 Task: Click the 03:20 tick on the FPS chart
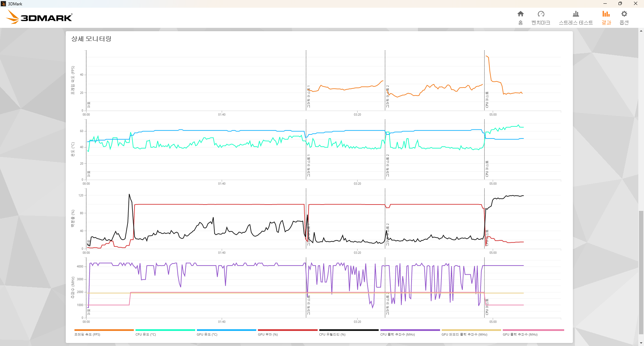[x=357, y=115]
